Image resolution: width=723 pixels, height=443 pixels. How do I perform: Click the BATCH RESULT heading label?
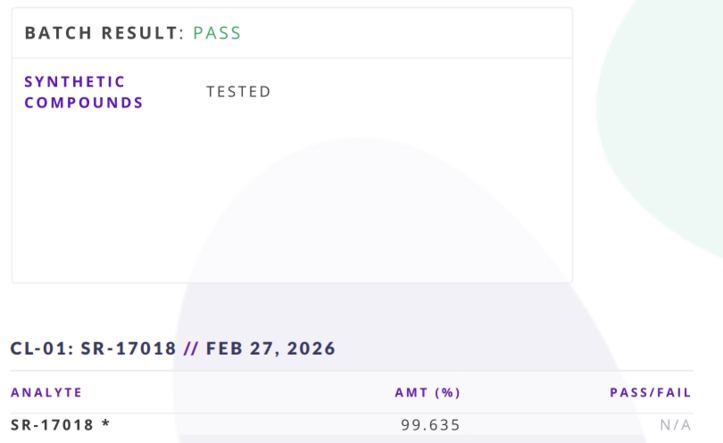point(100,33)
